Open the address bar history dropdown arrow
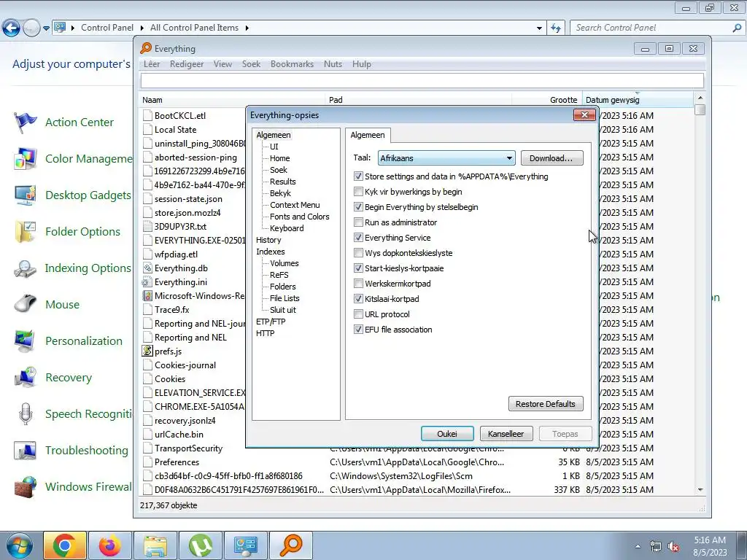Image resolution: width=747 pixels, height=560 pixels. point(539,28)
